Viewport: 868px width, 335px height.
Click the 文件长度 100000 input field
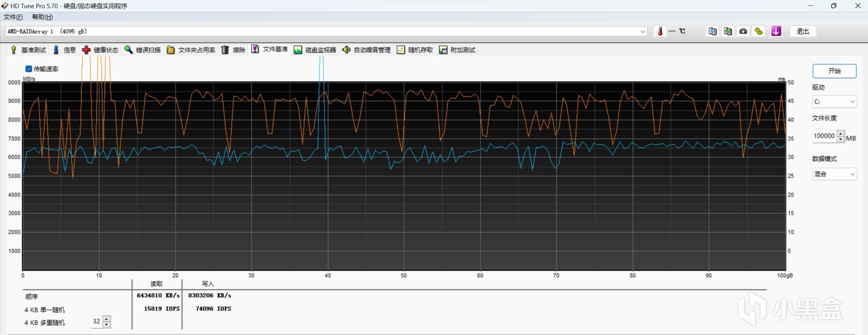click(x=824, y=136)
